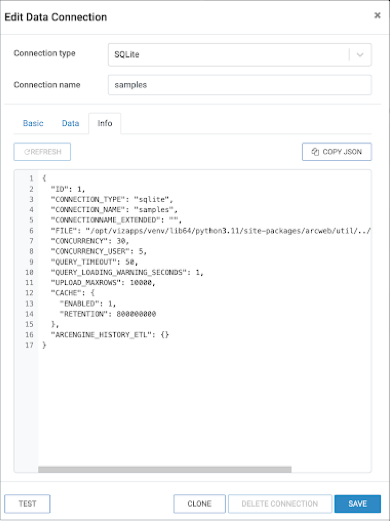Image resolution: width=390 pixels, height=521 pixels.
Task: Select the Info tab
Action: 105,123
